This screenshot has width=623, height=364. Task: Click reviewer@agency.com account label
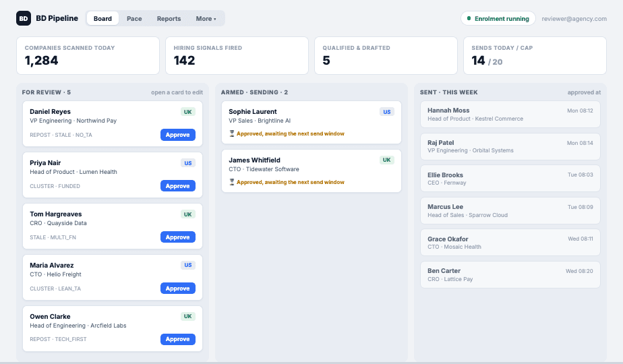574,19
